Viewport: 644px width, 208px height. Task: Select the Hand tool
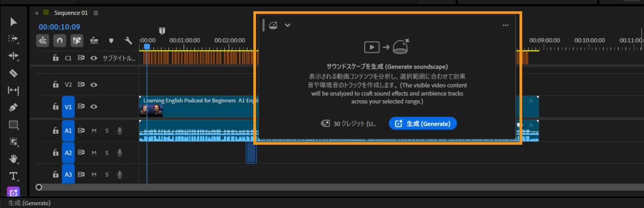(x=13, y=159)
